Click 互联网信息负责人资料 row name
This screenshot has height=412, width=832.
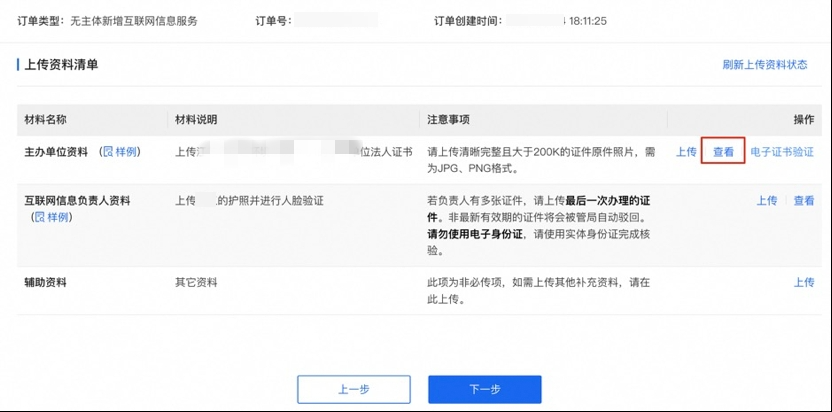pyautogui.click(x=77, y=201)
